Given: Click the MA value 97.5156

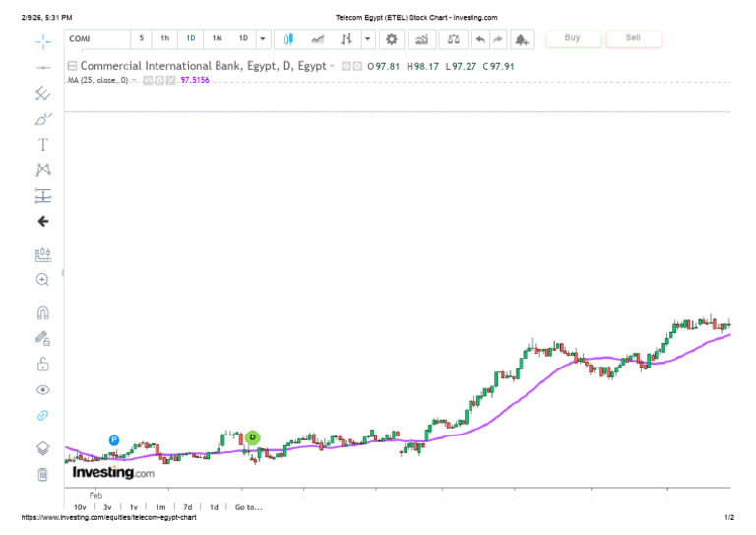Looking at the screenshot, I should (195, 80).
